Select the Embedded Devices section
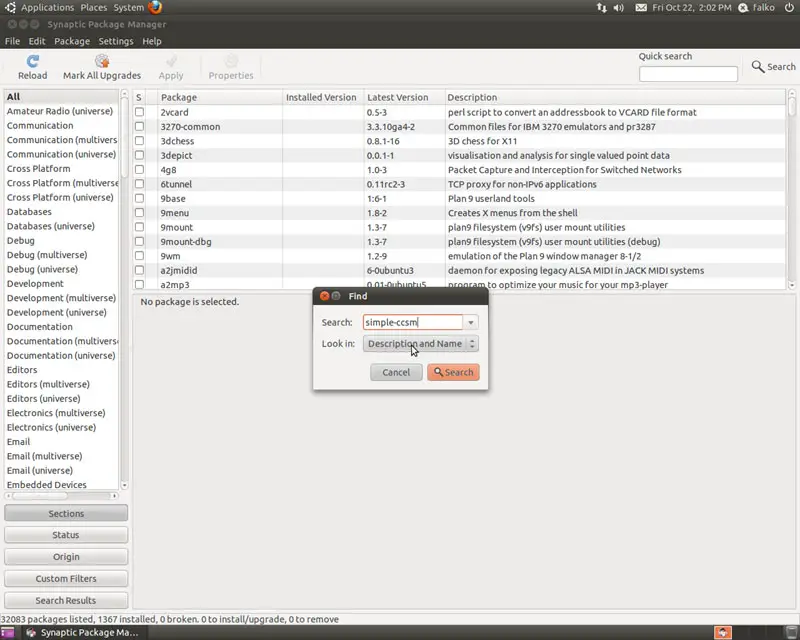The height and width of the screenshot is (640, 800). click(x=61, y=484)
